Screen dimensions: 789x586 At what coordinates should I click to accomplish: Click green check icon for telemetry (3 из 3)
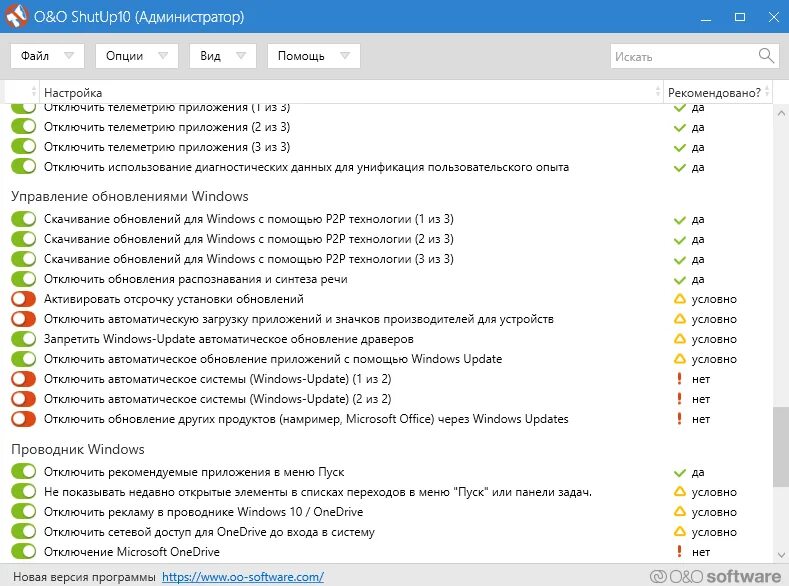(680, 147)
